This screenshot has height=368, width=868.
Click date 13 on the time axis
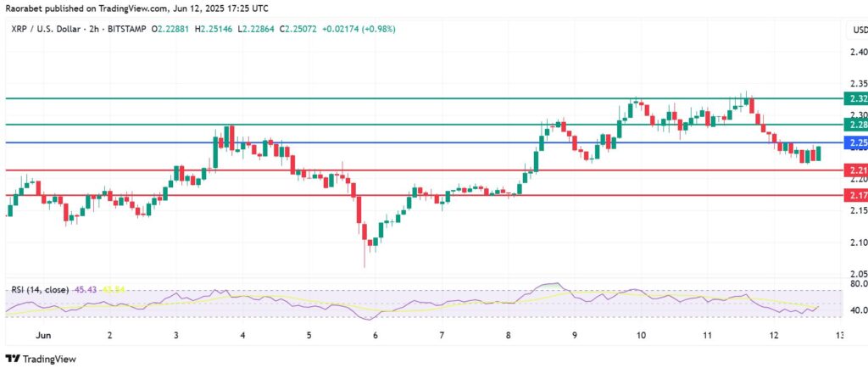tap(837, 335)
